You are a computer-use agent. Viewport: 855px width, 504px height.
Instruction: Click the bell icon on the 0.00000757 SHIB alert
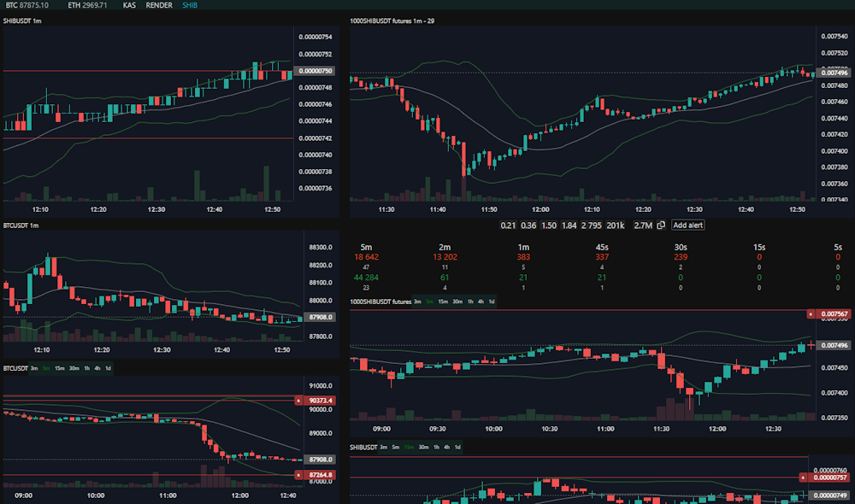(x=803, y=478)
